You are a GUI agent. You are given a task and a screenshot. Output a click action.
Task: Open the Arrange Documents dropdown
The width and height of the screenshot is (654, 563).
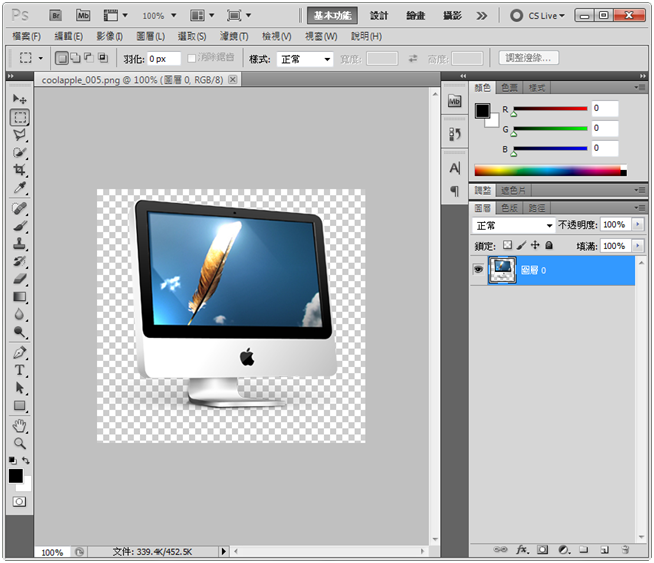click(x=202, y=15)
